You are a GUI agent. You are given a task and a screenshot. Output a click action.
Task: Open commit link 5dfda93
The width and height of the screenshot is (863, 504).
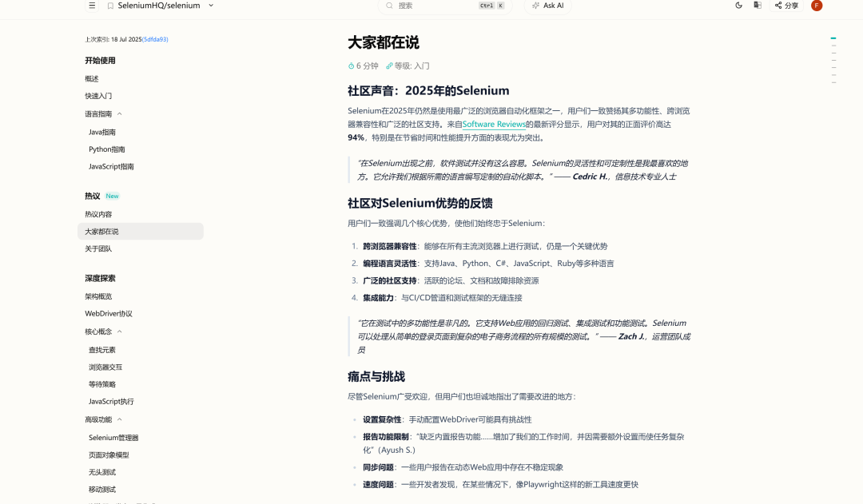[x=155, y=40]
